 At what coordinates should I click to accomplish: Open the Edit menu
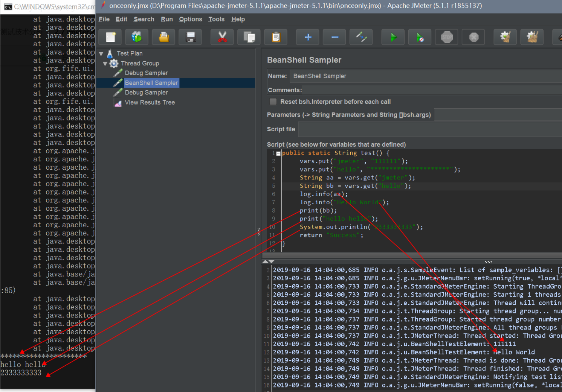click(x=121, y=19)
